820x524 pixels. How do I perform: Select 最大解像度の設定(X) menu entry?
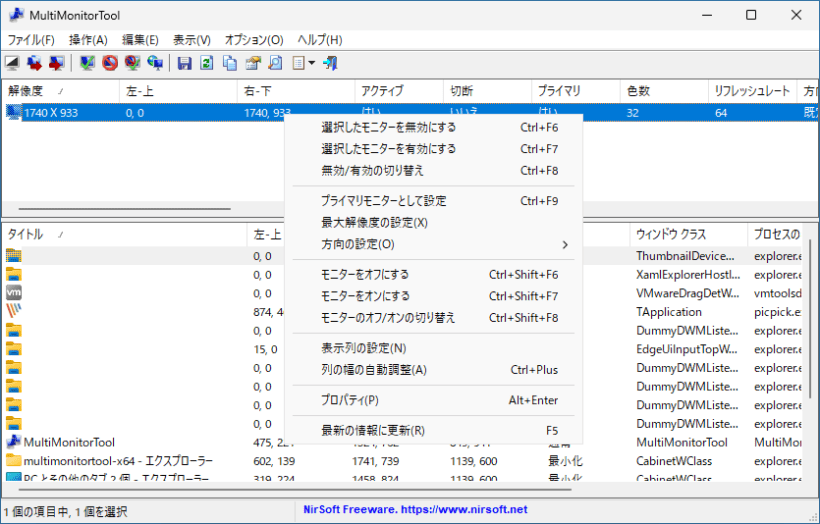(x=433, y=223)
